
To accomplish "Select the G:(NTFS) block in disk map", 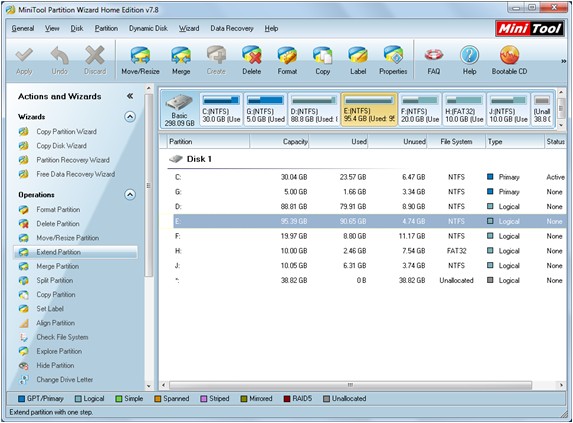I will 265,109.
